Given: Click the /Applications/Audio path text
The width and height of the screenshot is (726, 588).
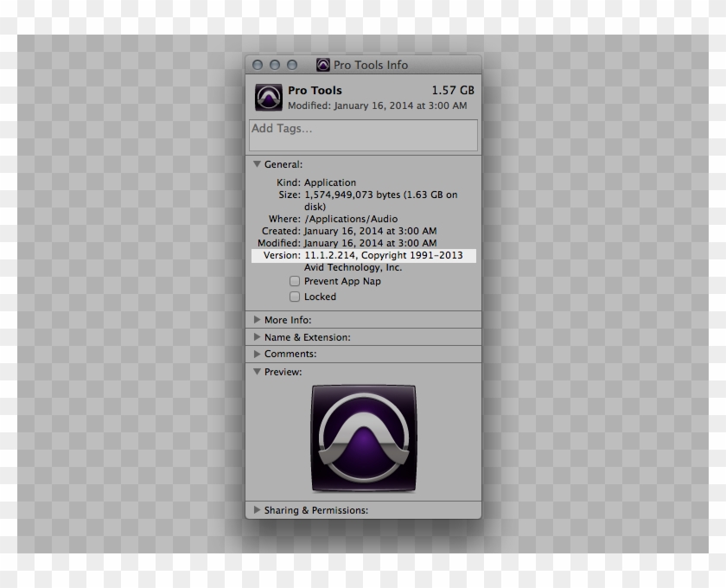Looking at the screenshot, I should 351,219.
